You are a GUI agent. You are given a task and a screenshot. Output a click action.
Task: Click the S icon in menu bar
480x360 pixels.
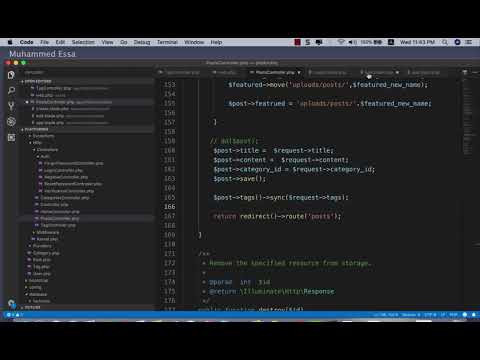tap(308, 42)
